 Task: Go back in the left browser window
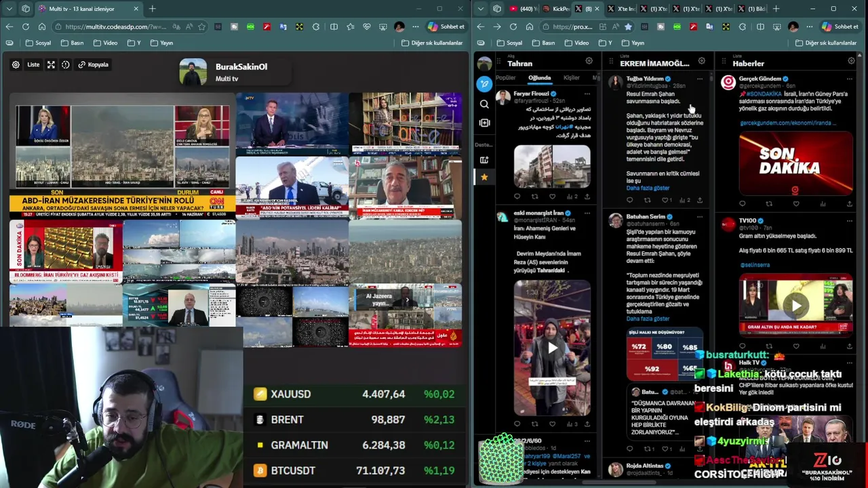click(9, 26)
